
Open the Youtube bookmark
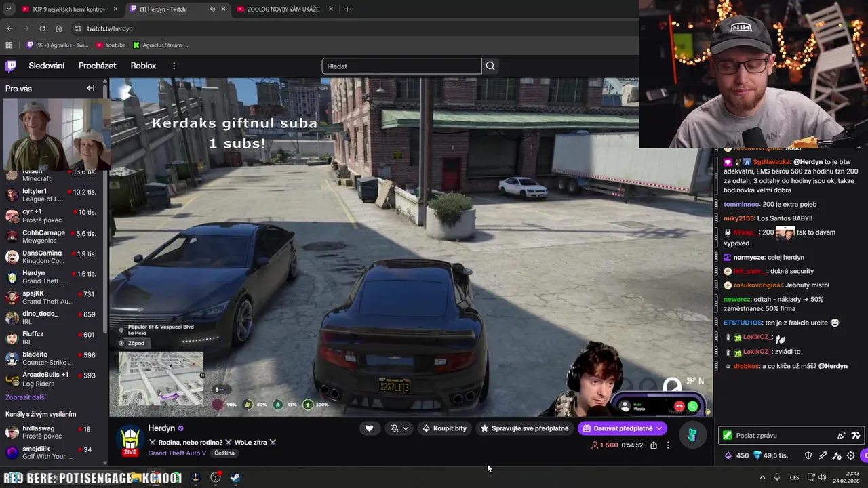(111, 45)
